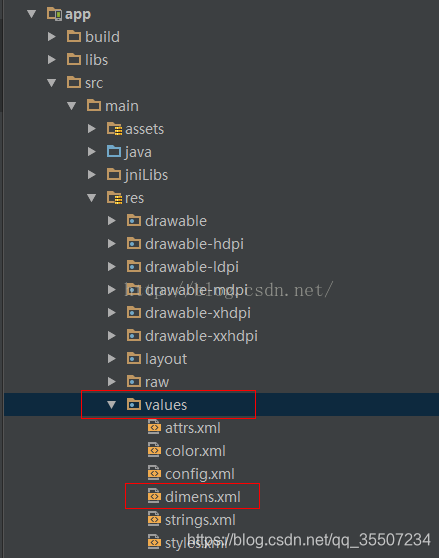Image resolution: width=441 pixels, height=559 pixels.
Task: Click the color.xml file icon
Action: pyautogui.click(x=154, y=450)
